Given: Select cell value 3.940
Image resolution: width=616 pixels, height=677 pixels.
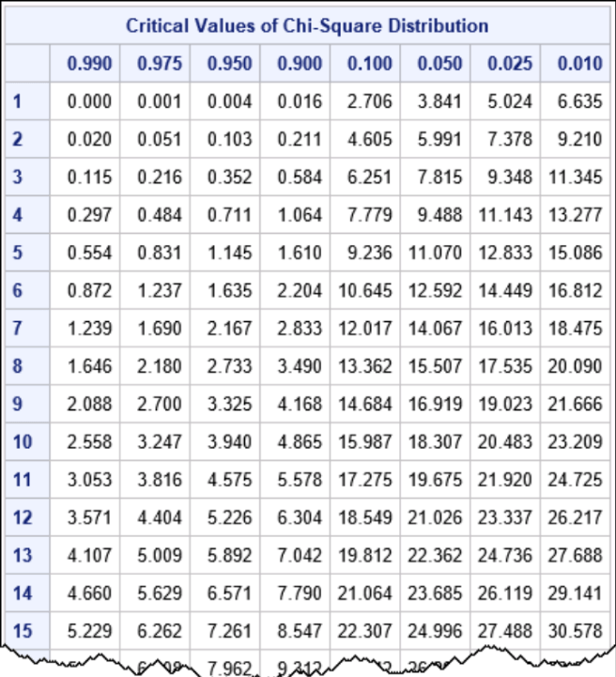Looking at the screenshot, I should point(230,441).
